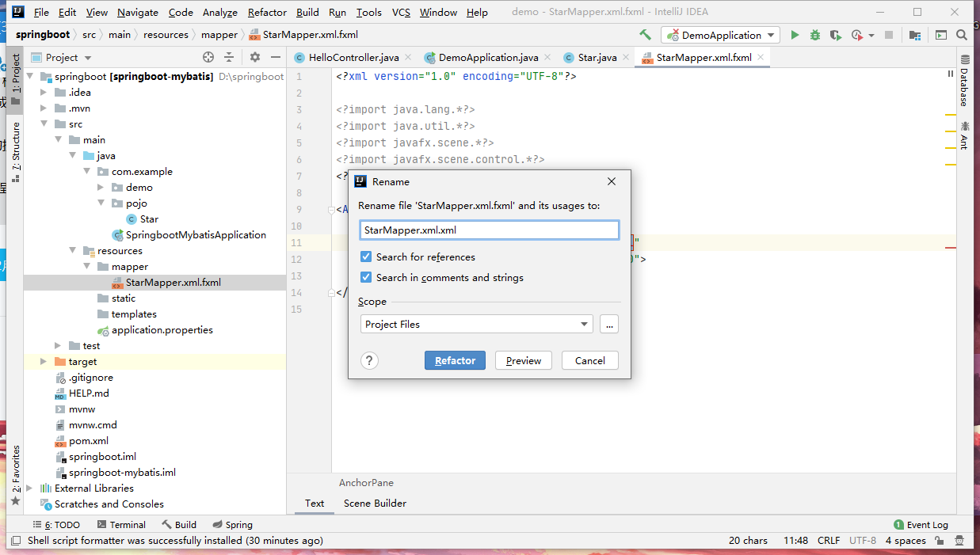Click the Build tool window button
Viewport: 980px width, 555px height.
point(179,524)
